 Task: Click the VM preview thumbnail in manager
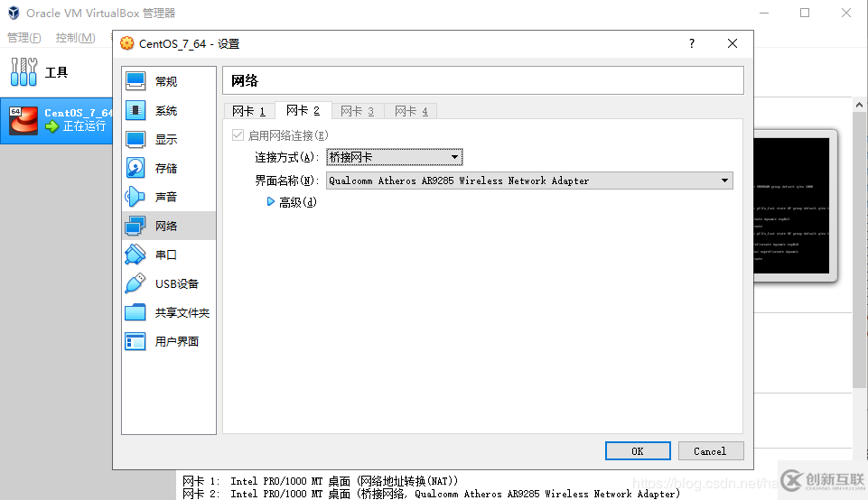coord(793,206)
